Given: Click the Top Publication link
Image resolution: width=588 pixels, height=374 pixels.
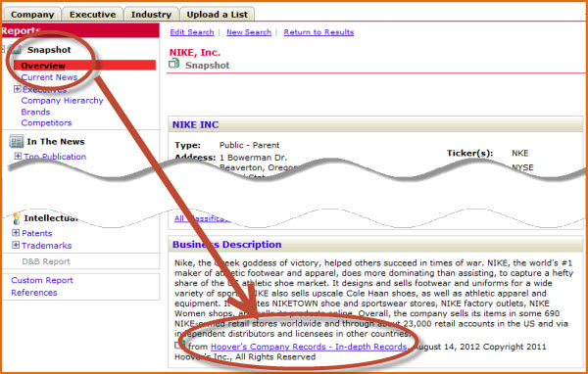Looking at the screenshot, I should click(x=55, y=157).
